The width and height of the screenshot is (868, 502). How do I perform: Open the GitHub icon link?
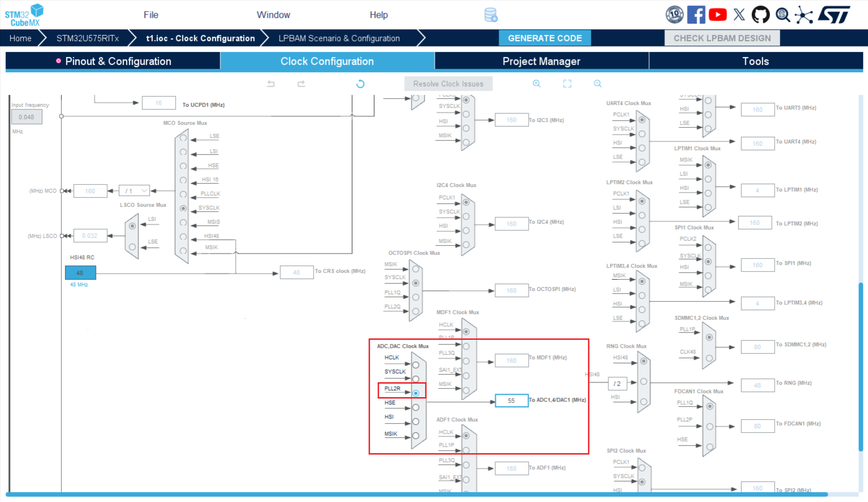pos(760,15)
